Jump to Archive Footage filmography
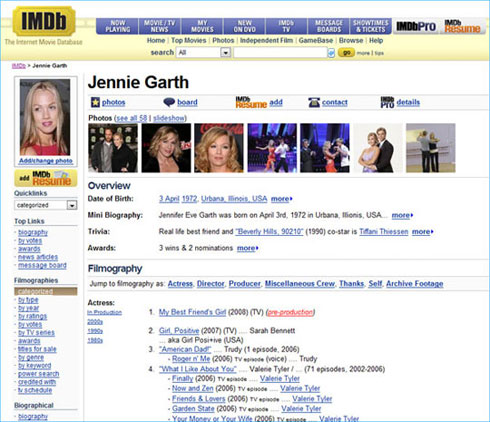This screenshot has height=422, width=490. point(415,284)
